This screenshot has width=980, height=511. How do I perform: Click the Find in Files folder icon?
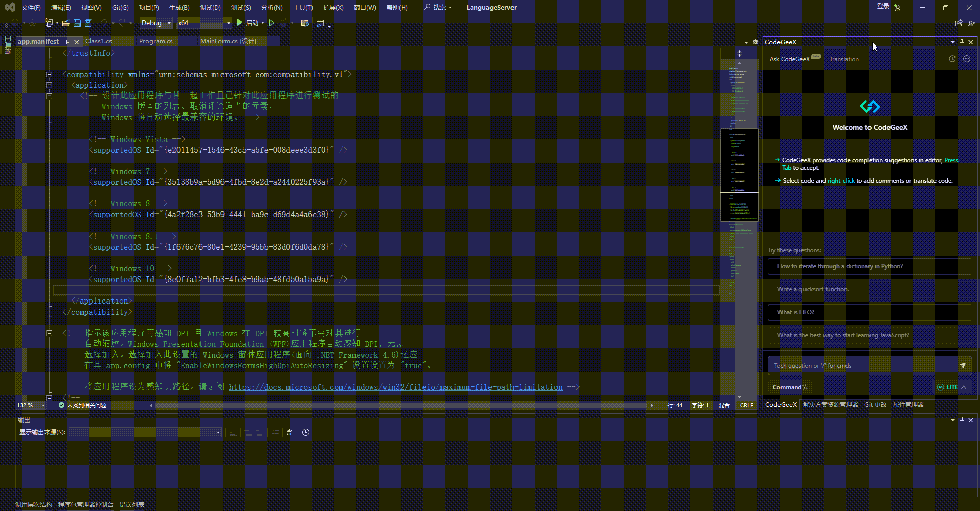(305, 22)
